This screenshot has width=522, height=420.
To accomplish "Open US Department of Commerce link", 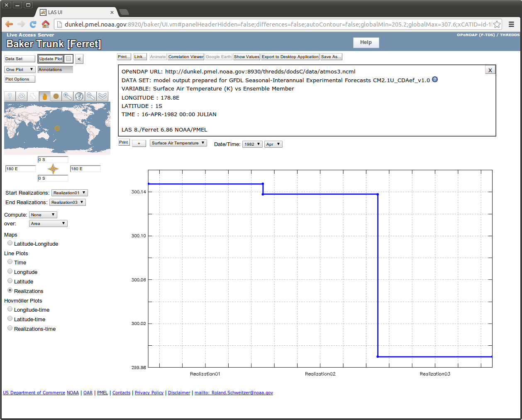I will [34, 393].
